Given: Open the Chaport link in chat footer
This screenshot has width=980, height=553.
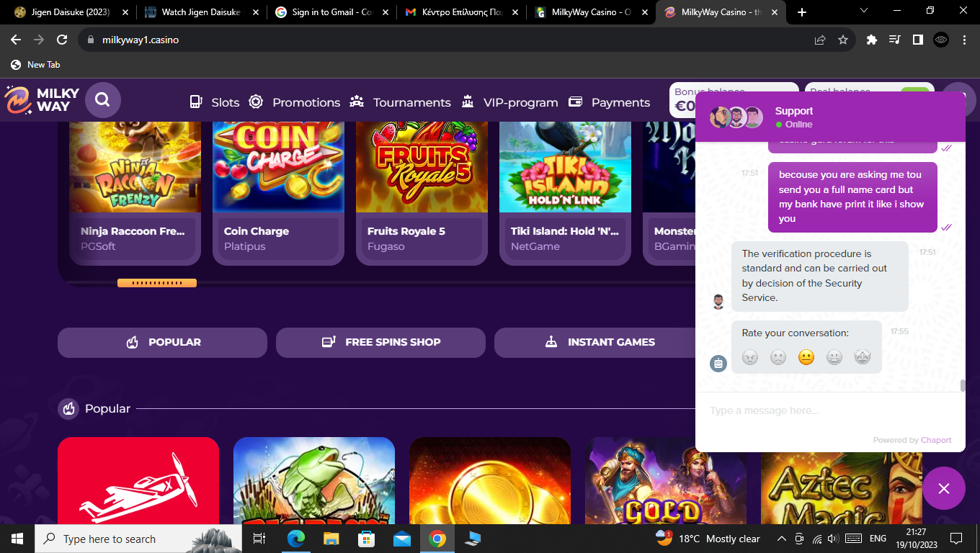Looking at the screenshot, I should [936, 440].
